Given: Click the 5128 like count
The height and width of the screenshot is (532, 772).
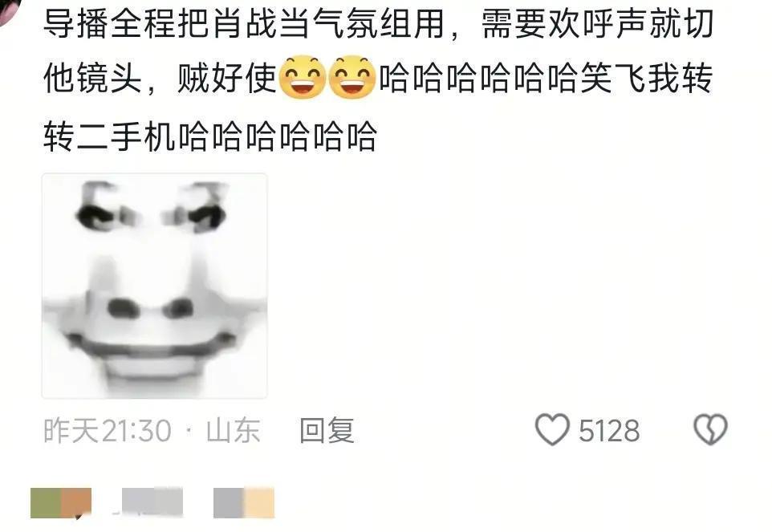Looking at the screenshot, I should coord(609,431).
